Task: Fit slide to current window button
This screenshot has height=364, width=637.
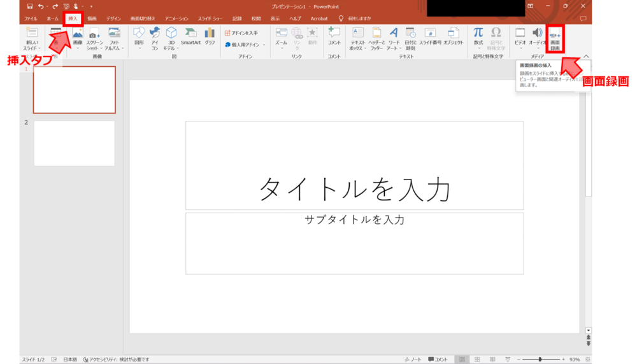Action: coord(587,360)
